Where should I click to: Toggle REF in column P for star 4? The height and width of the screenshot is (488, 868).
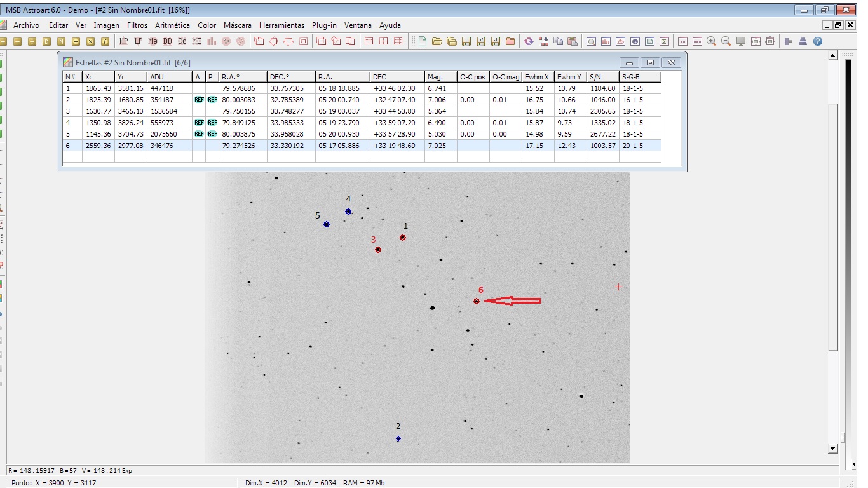tap(212, 123)
